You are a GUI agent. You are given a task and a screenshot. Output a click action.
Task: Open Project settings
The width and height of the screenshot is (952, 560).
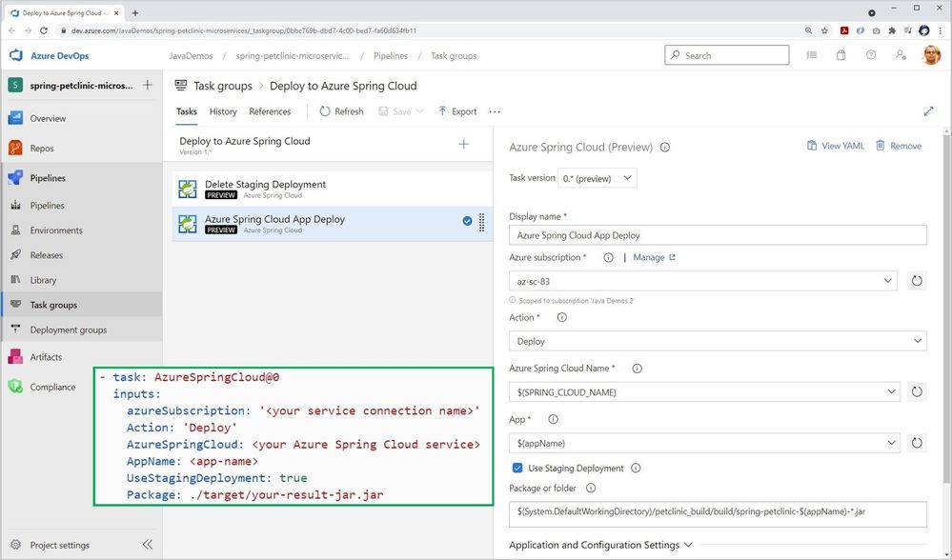pos(59,545)
